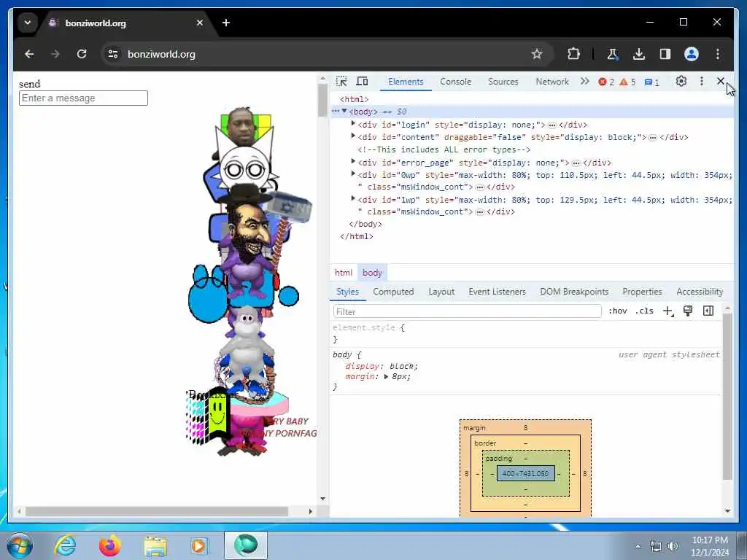Expand the div id="0wp" node
The height and width of the screenshot is (560, 747).
click(353, 174)
